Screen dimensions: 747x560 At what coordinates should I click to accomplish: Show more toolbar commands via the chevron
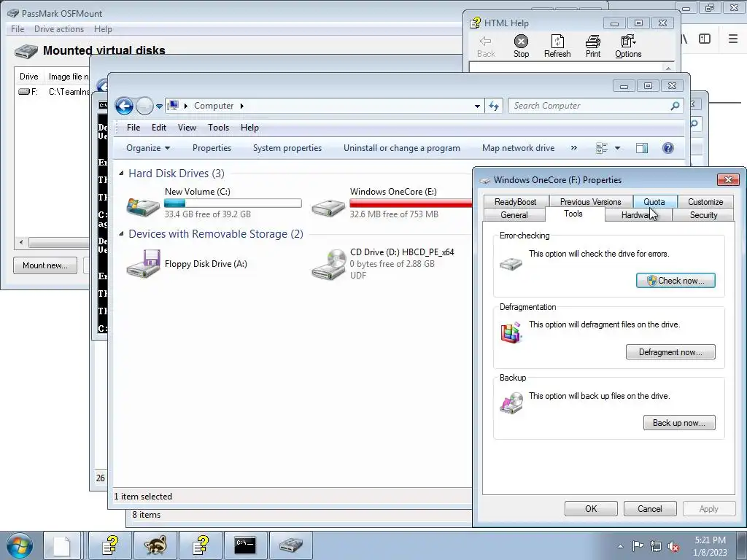click(574, 148)
